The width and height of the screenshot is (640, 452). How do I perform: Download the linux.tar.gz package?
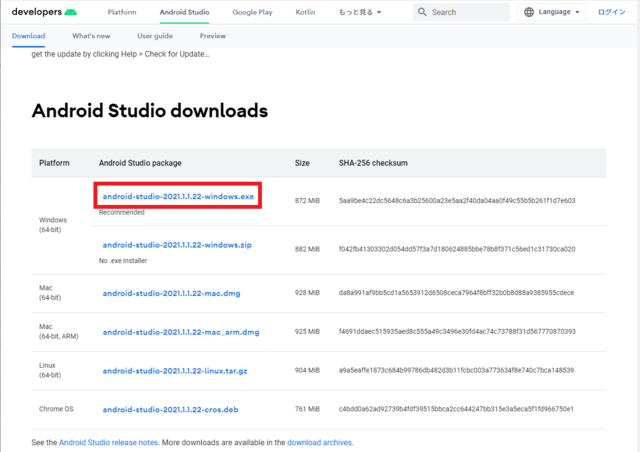177,370
